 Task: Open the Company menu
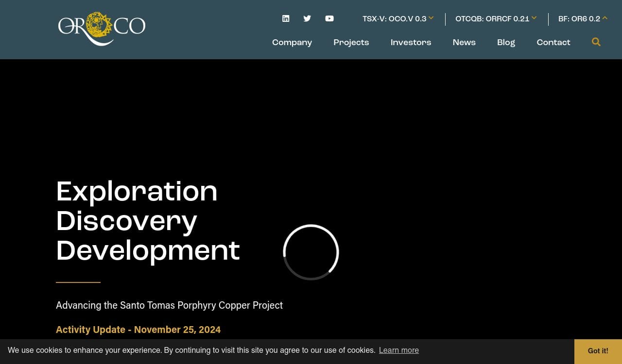(292, 43)
